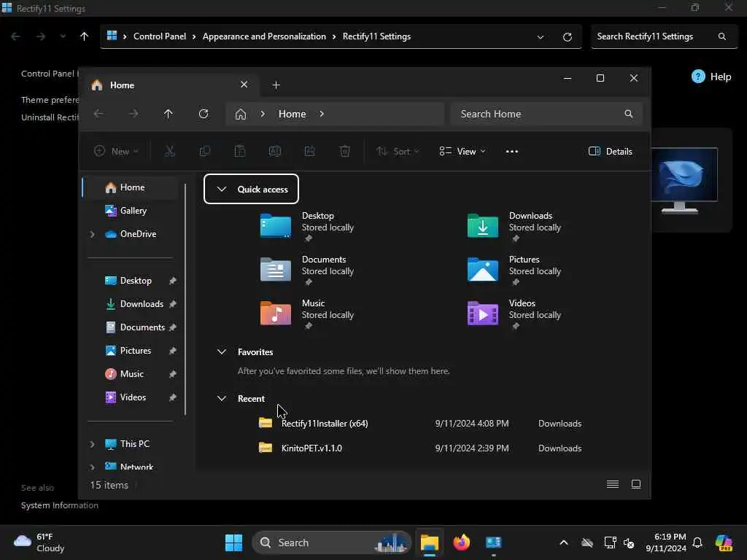Close the Home tab
Screen dimensions: 747x560
pyautogui.click(x=244, y=85)
